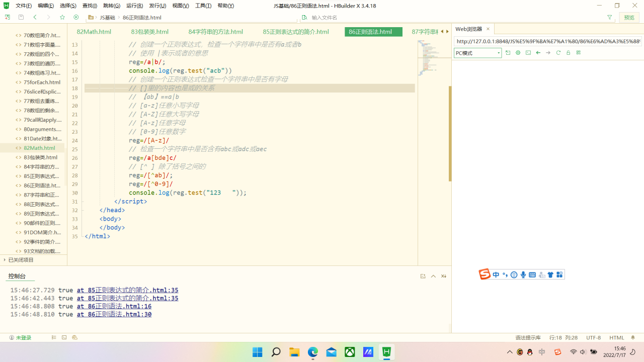This screenshot has width=644, height=362.
Task: Click the notification bell in status bar
Action: (x=633, y=338)
